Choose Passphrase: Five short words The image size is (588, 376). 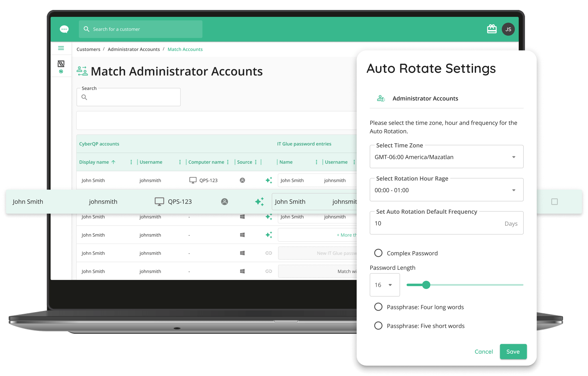(378, 325)
